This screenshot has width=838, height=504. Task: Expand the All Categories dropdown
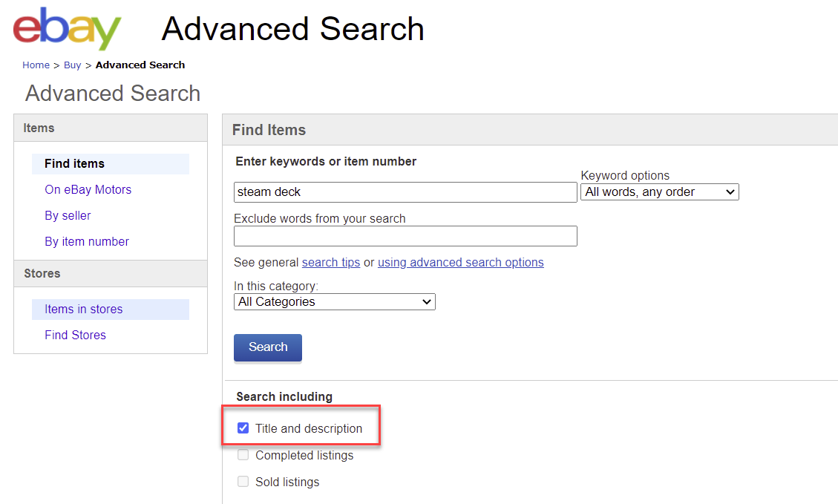[x=334, y=302]
